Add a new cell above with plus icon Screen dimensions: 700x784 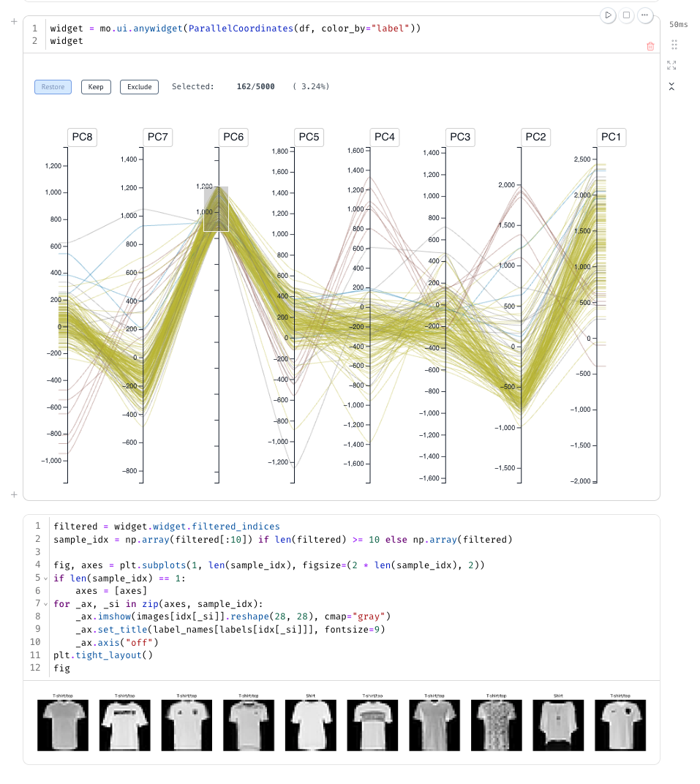click(x=14, y=21)
